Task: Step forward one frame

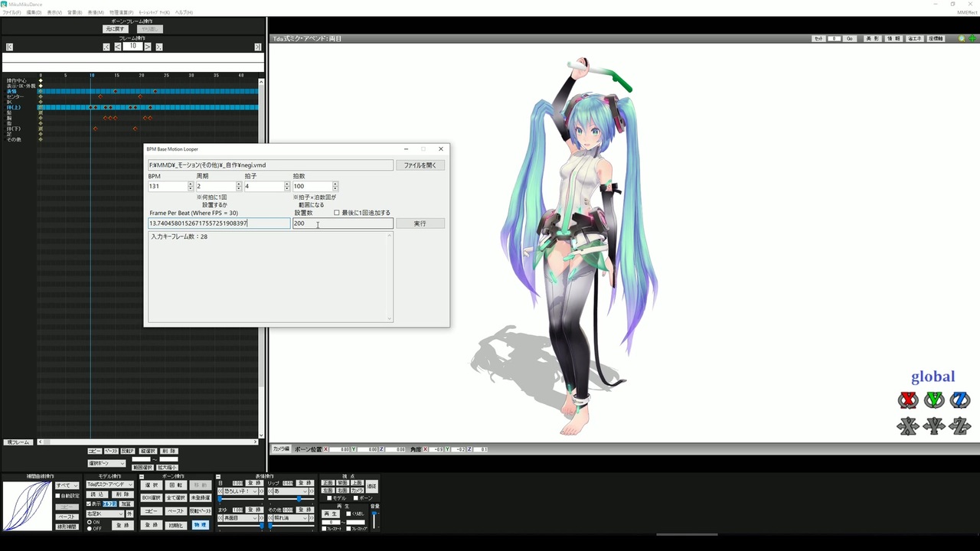Action: pos(148,47)
